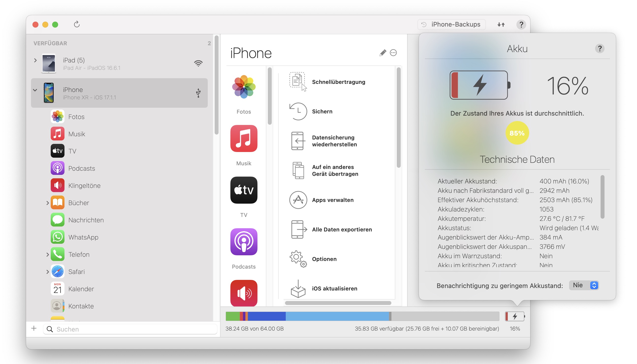Click the battery status indicator at bottom right
The image size is (637, 364).
tap(515, 316)
